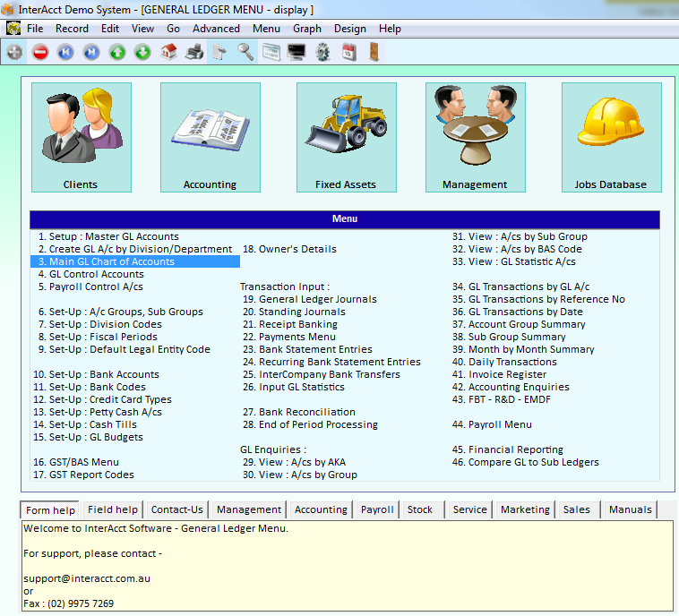Open 27. Bank Reconciliation
679x616 pixels.
click(299, 412)
